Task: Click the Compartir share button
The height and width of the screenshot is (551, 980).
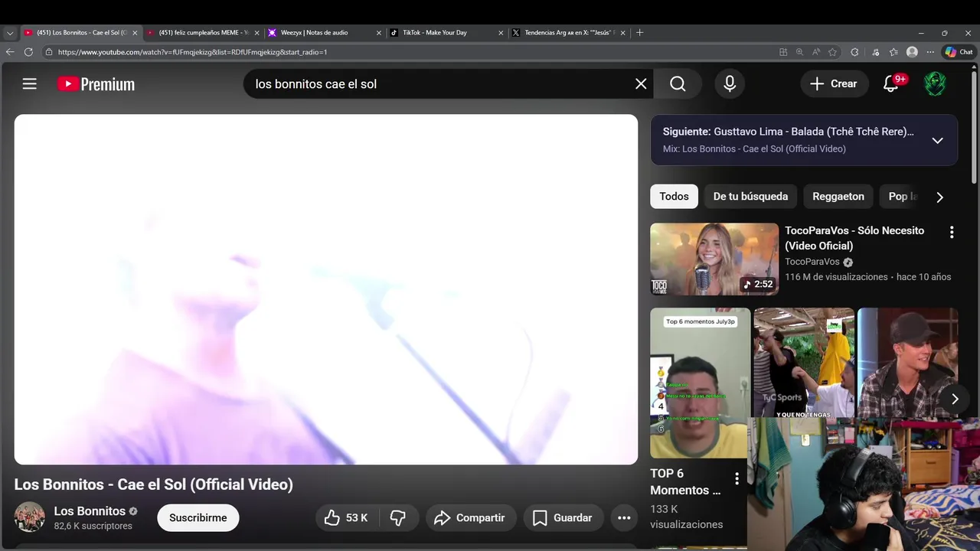Action: pyautogui.click(x=471, y=518)
